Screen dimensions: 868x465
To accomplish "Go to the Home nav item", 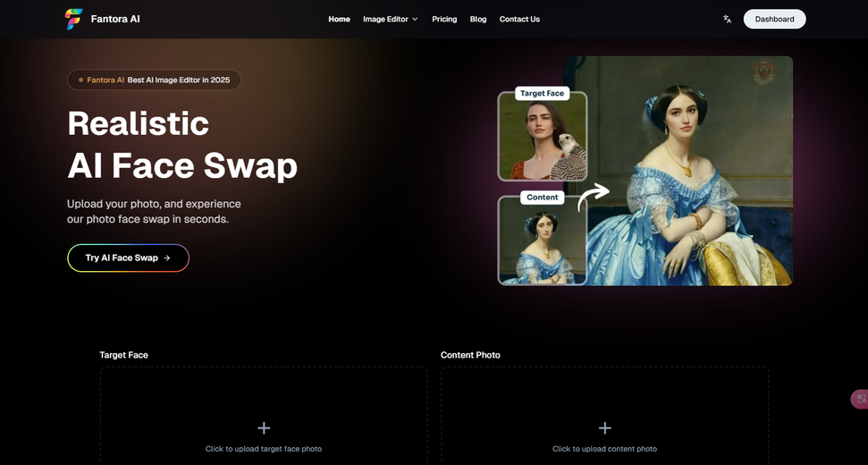I will point(339,20).
